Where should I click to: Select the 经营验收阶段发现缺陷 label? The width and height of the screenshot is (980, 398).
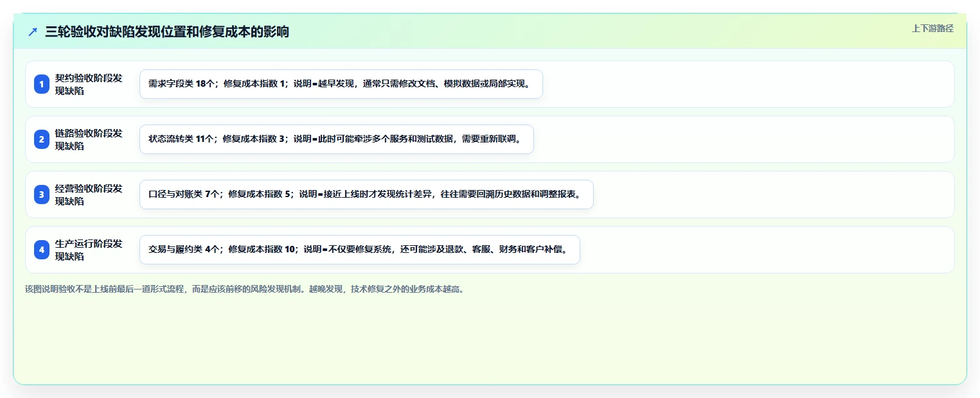coord(89,195)
